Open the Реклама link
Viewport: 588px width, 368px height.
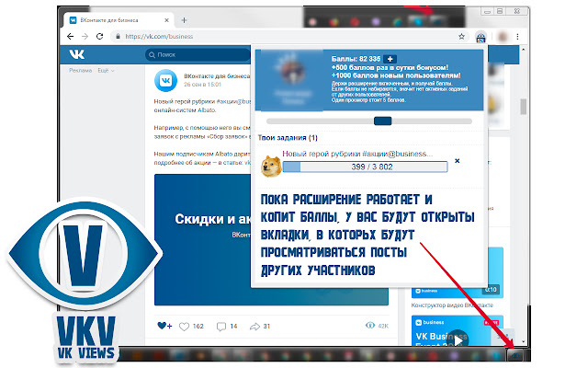pyautogui.click(x=80, y=70)
